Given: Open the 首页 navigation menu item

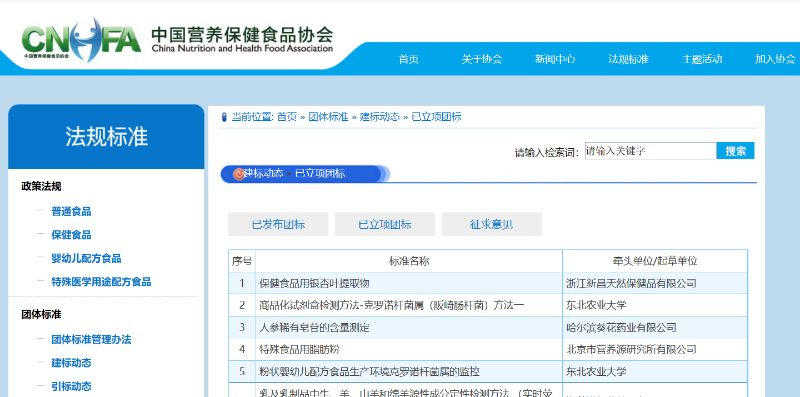Looking at the screenshot, I should point(409,59).
